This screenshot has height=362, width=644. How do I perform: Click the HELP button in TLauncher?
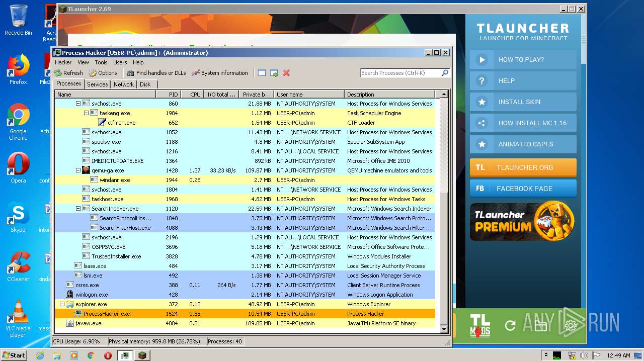pos(523,80)
